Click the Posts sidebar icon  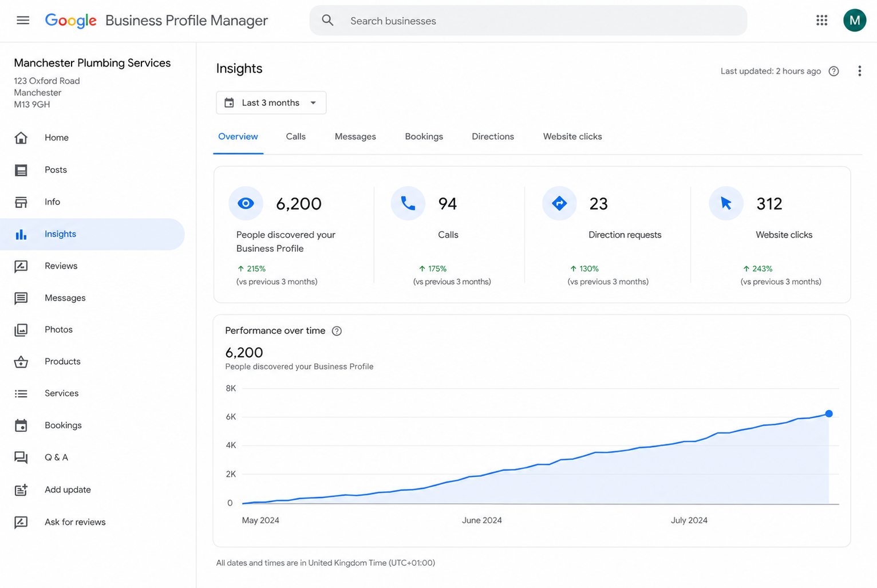(21, 170)
